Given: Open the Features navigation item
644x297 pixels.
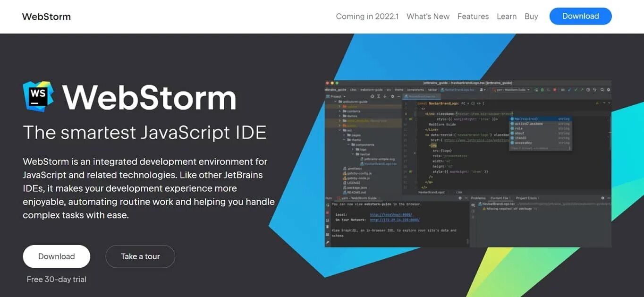Looking at the screenshot, I should (473, 16).
